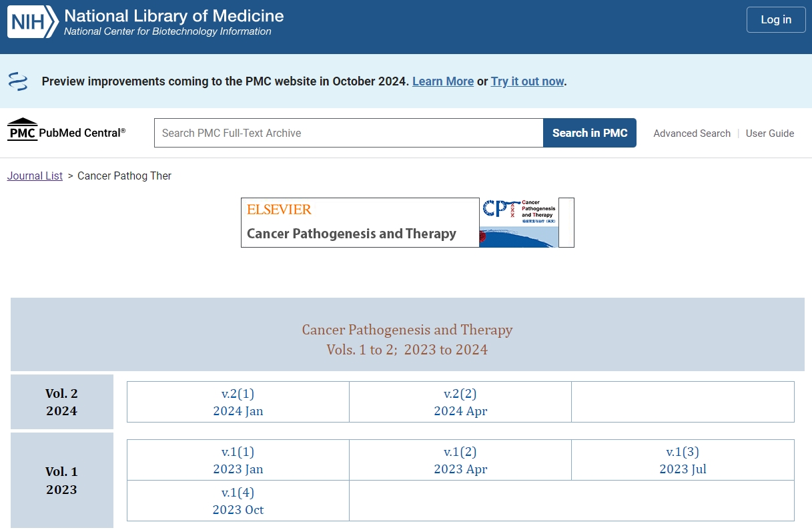Image resolution: width=812 pixels, height=530 pixels.
Task: Click the PMC PubMed Central logo
Action: point(66,131)
